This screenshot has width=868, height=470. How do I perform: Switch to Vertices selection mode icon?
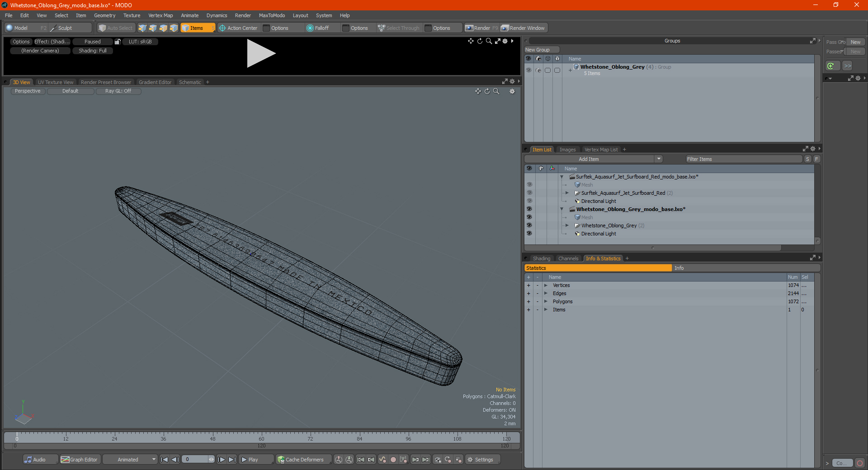142,28
